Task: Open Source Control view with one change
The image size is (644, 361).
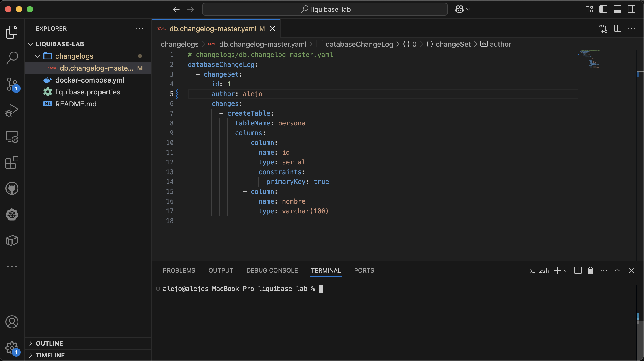Action: [12, 84]
